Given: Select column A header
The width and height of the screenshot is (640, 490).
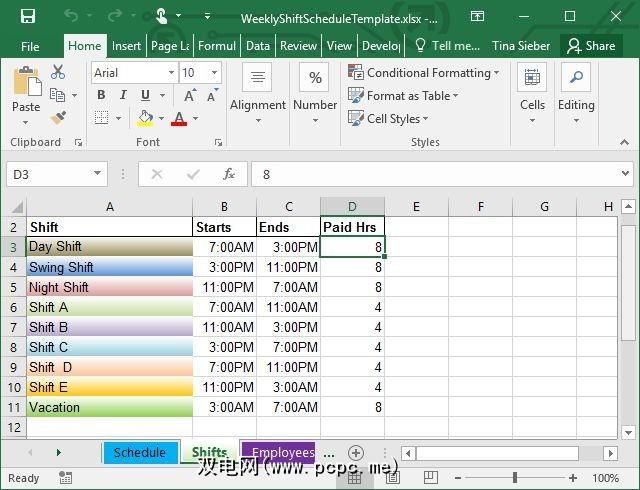Looking at the screenshot, I should (x=109, y=207).
